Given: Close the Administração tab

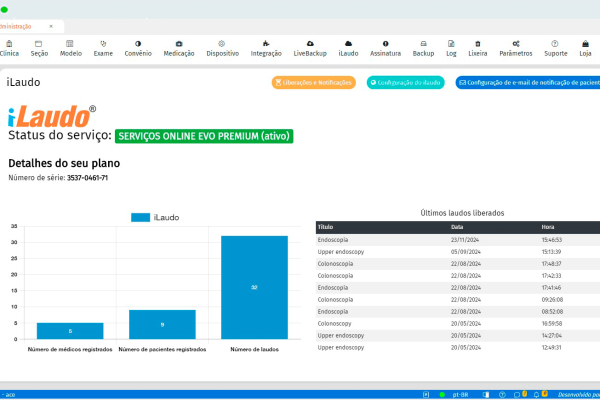Looking at the screenshot, I should 51,26.
